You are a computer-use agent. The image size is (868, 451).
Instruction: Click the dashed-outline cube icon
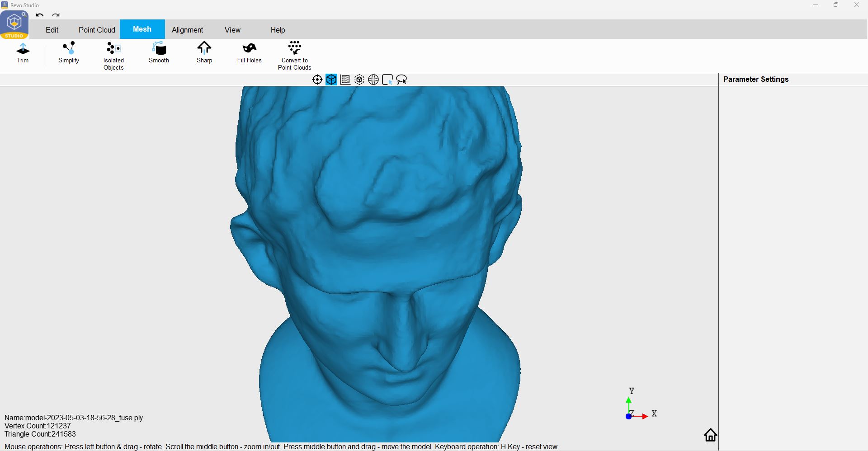tap(359, 80)
